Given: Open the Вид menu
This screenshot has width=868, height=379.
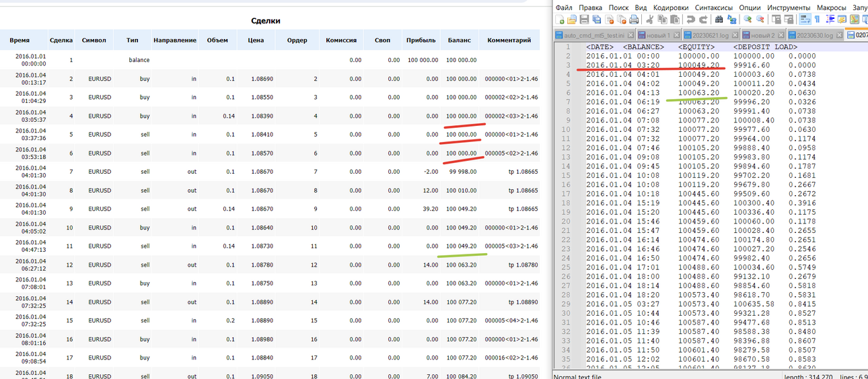Looking at the screenshot, I should click(x=641, y=7).
